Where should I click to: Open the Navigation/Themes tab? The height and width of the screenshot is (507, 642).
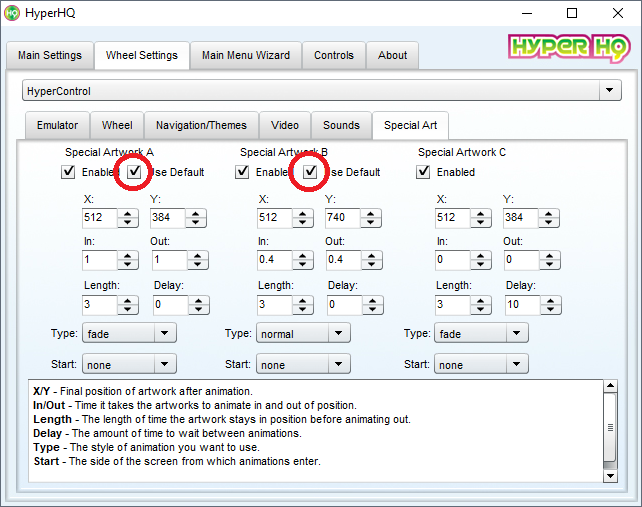pos(201,125)
